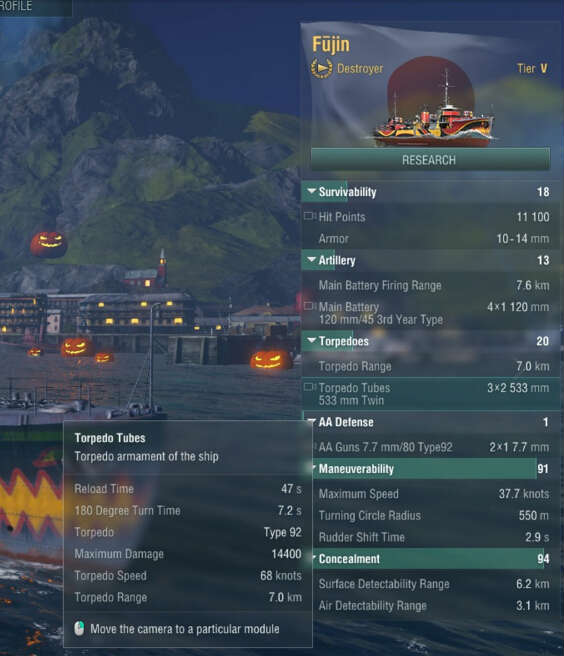Collapse the Survivability section
564x656 pixels.
[x=311, y=191]
